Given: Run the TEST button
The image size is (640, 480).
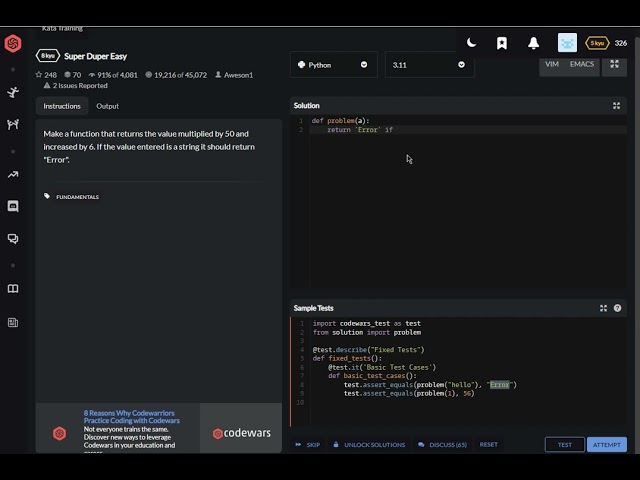Looking at the screenshot, I should 565,444.
